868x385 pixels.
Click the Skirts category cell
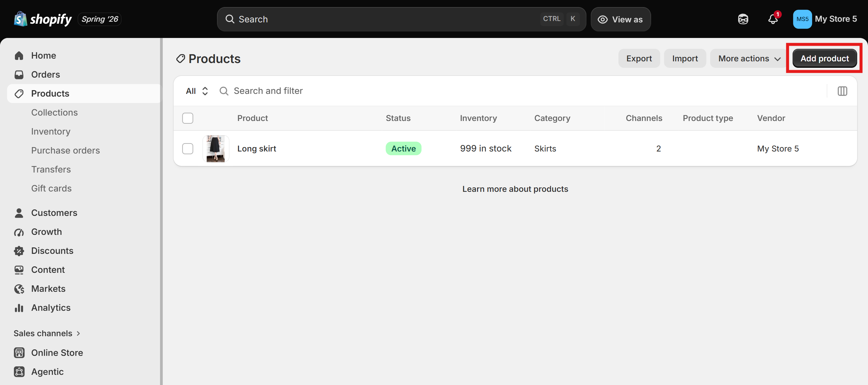click(x=545, y=148)
